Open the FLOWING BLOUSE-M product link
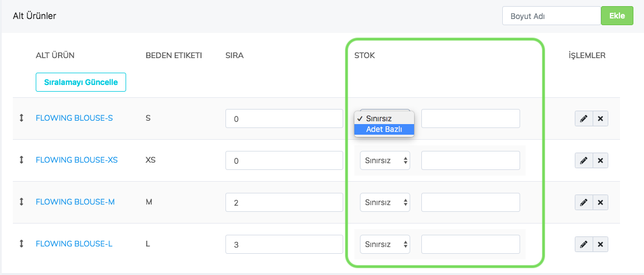Viewport: 644px width, 275px height. coord(75,202)
